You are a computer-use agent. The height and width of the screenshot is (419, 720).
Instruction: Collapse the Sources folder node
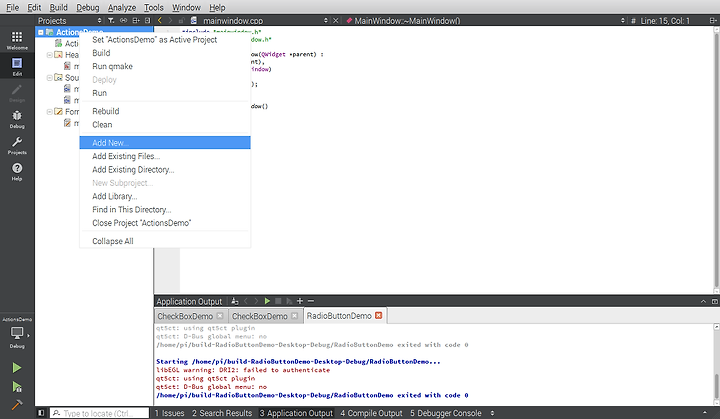50,78
